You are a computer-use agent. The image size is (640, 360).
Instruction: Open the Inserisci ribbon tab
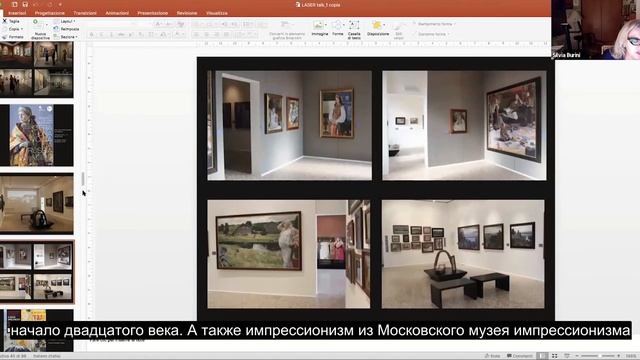tap(17, 13)
